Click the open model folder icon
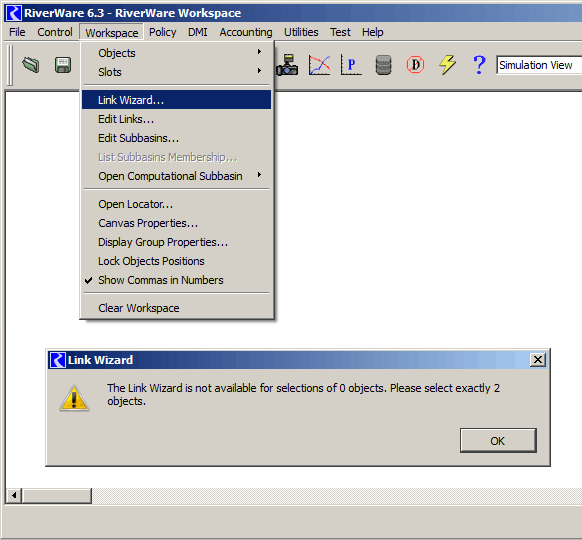 pos(31,65)
